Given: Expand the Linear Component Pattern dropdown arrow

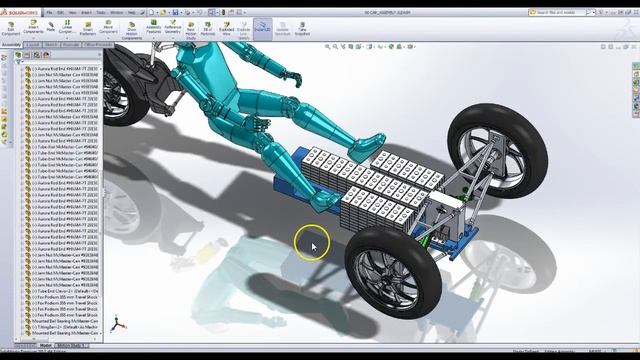Looking at the screenshot, I should [67, 38].
